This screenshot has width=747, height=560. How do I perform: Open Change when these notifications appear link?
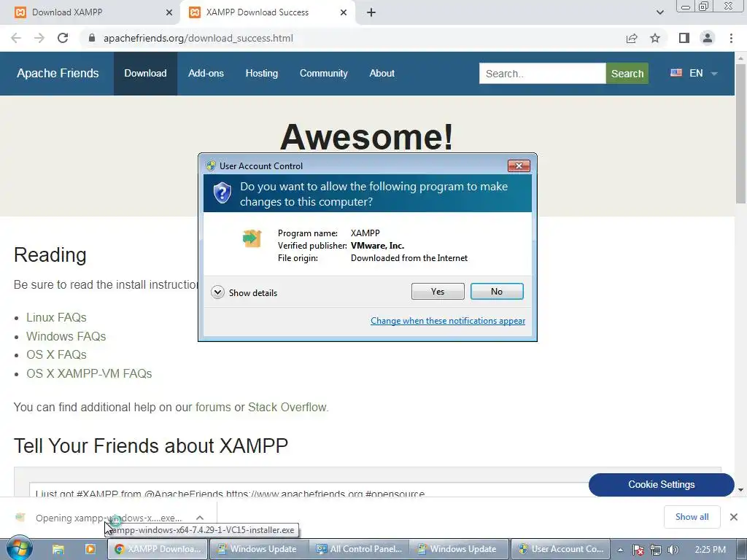448,321
